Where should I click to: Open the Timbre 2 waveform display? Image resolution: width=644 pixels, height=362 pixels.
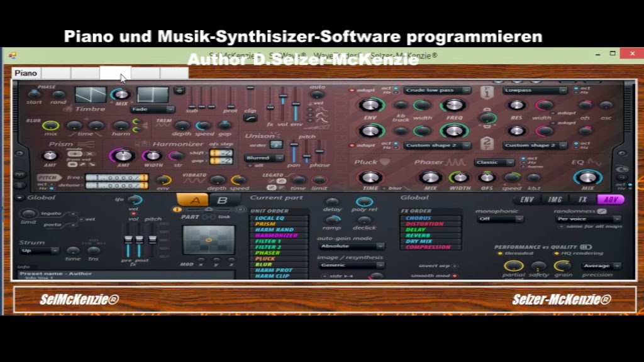pyautogui.click(x=153, y=95)
